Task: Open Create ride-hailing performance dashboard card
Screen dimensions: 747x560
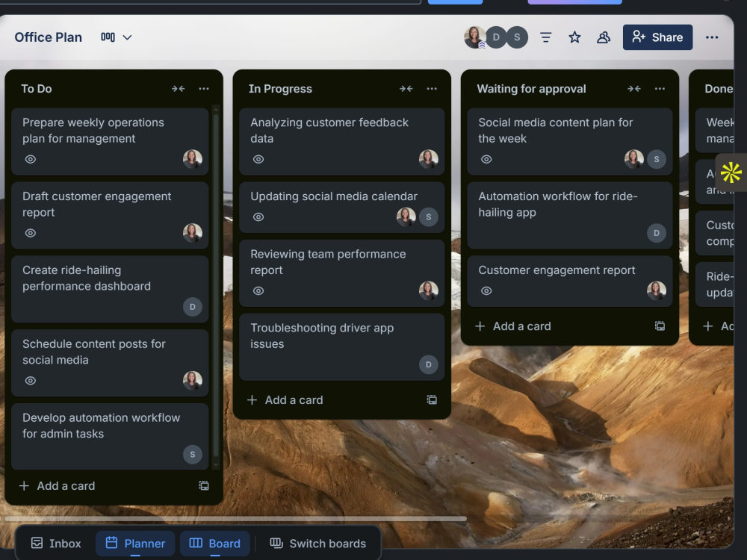Action: 110,289
